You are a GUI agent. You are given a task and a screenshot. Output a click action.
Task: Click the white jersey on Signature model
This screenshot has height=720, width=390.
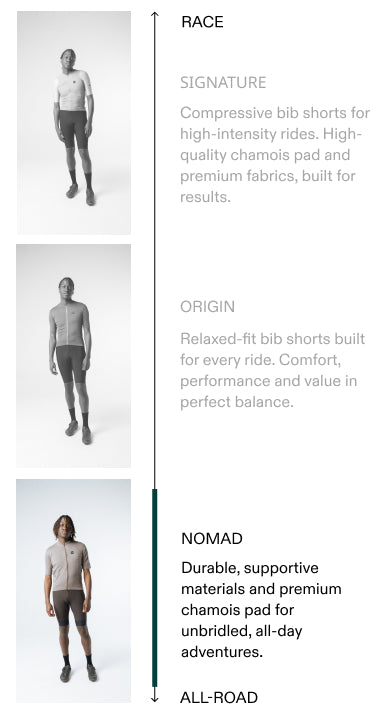pyautogui.click(x=73, y=90)
